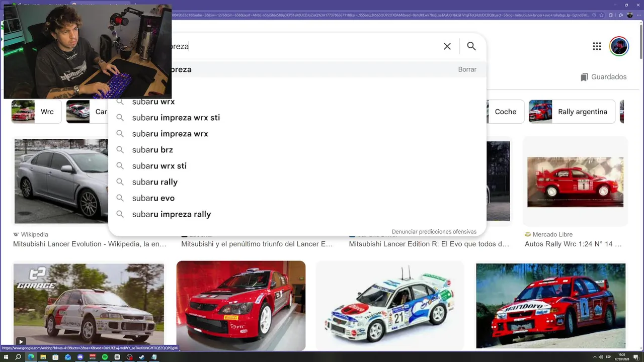Show hidden system tray icons
Viewport: 644px width, 362px height.
[595, 357]
